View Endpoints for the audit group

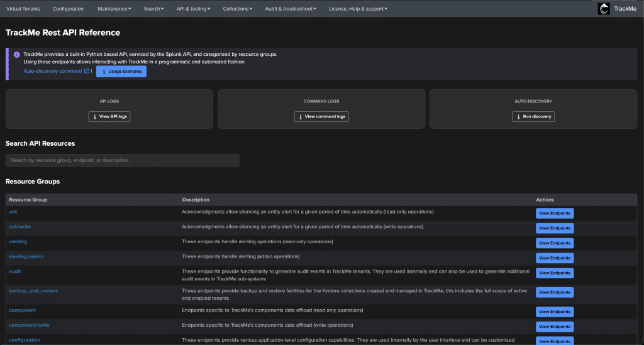[x=554, y=273]
